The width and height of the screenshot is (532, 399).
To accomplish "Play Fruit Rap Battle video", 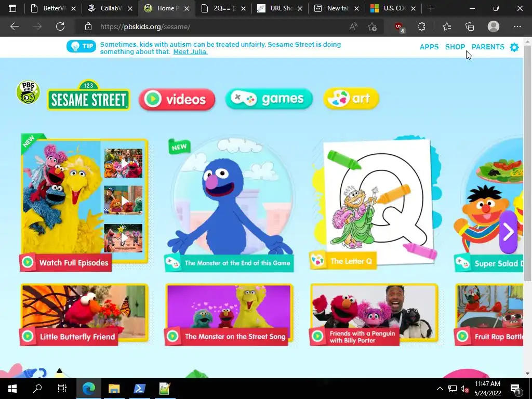I will pyautogui.click(x=488, y=314).
